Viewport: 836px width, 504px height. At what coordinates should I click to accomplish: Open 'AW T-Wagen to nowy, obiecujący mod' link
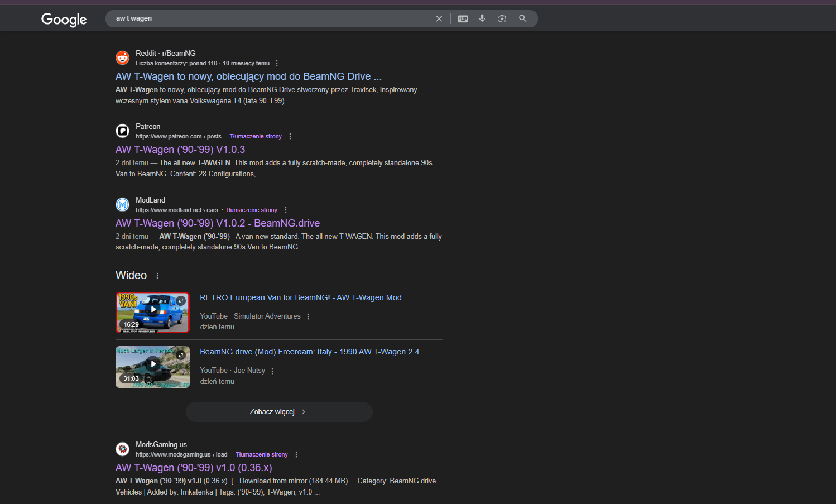(248, 76)
